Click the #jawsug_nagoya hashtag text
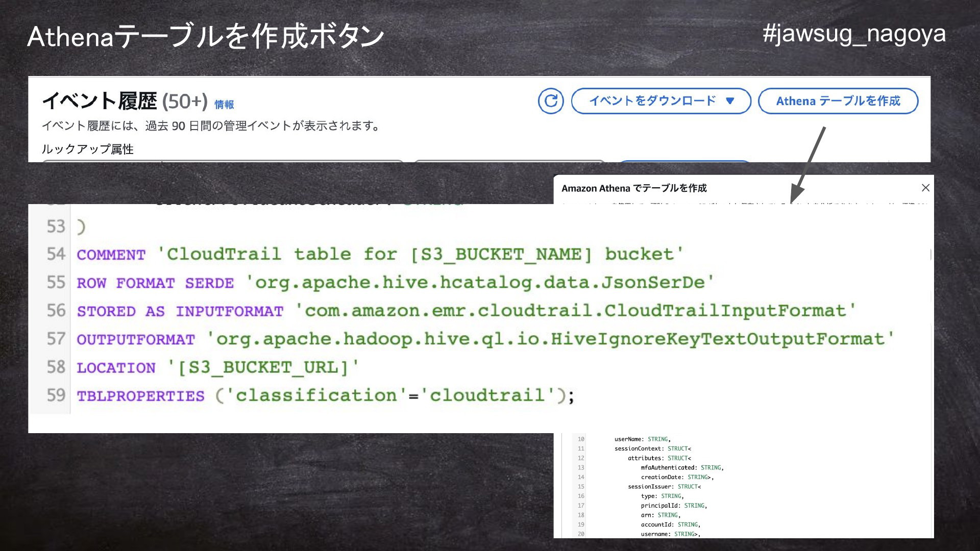Screen dimensions: 980x551 coord(854,34)
